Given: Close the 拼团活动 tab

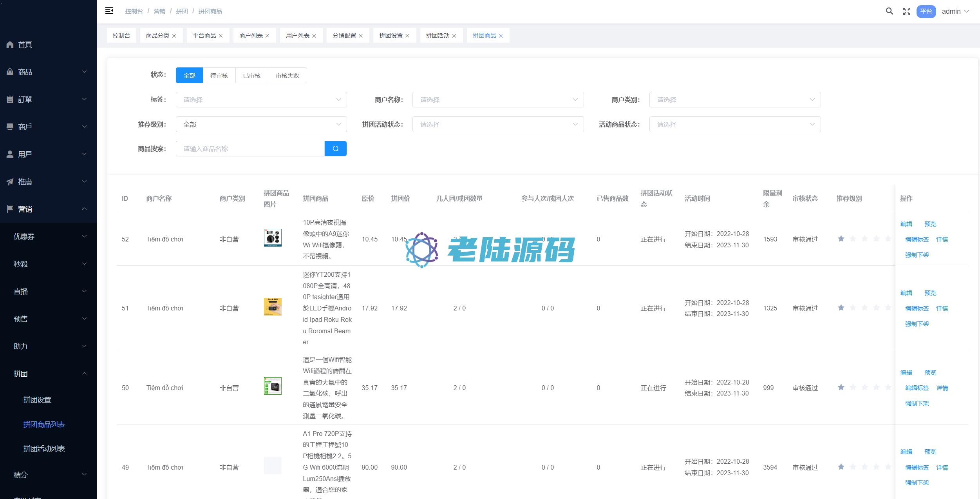Looking at the screenshot, I should pos(454,36).
